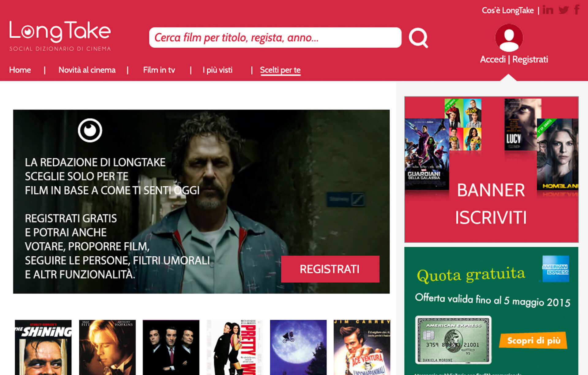
Task: Focus the film search input field
Action: click(x=275, y=38)
